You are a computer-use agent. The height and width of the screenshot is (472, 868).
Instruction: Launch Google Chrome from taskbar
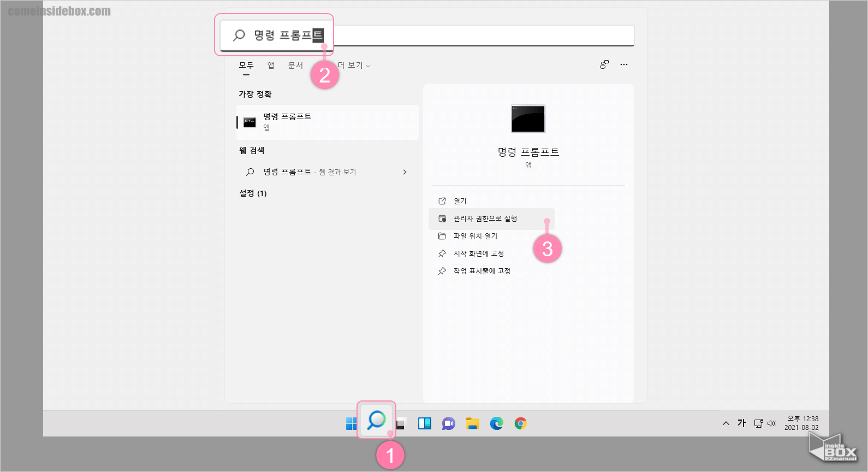click(x=521, y=423)
